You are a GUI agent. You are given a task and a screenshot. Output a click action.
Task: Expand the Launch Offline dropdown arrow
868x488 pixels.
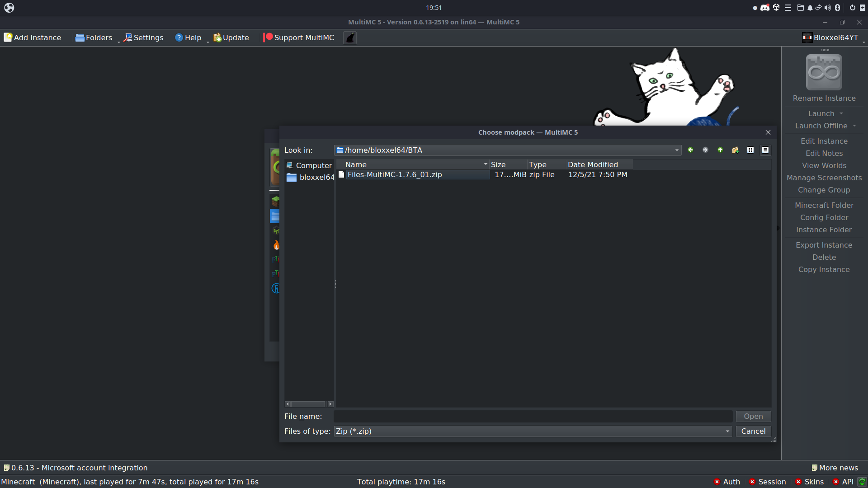[x=854, y=126]
